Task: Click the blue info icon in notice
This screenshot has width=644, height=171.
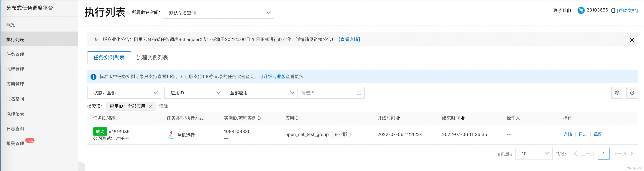Action: coord(93,77)
